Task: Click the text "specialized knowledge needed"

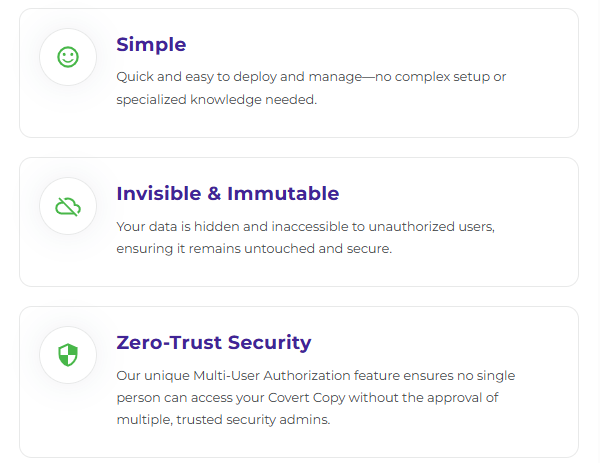Action: 216,100
